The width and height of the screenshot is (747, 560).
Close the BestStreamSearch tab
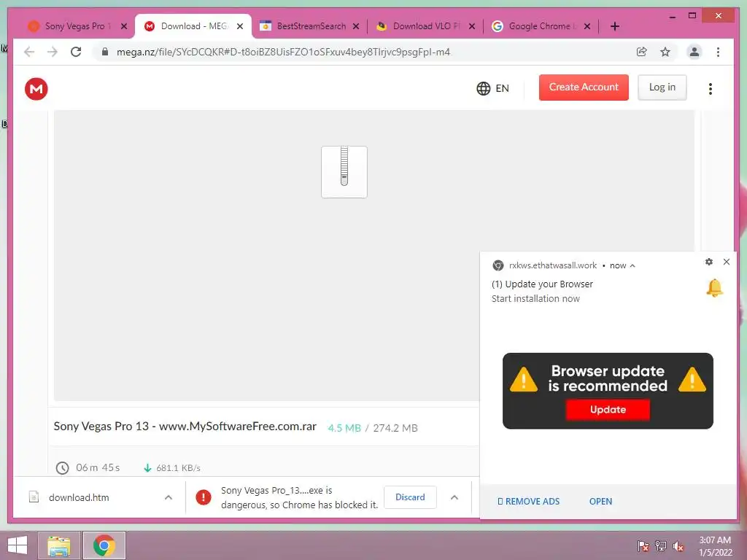coord(356,26)
